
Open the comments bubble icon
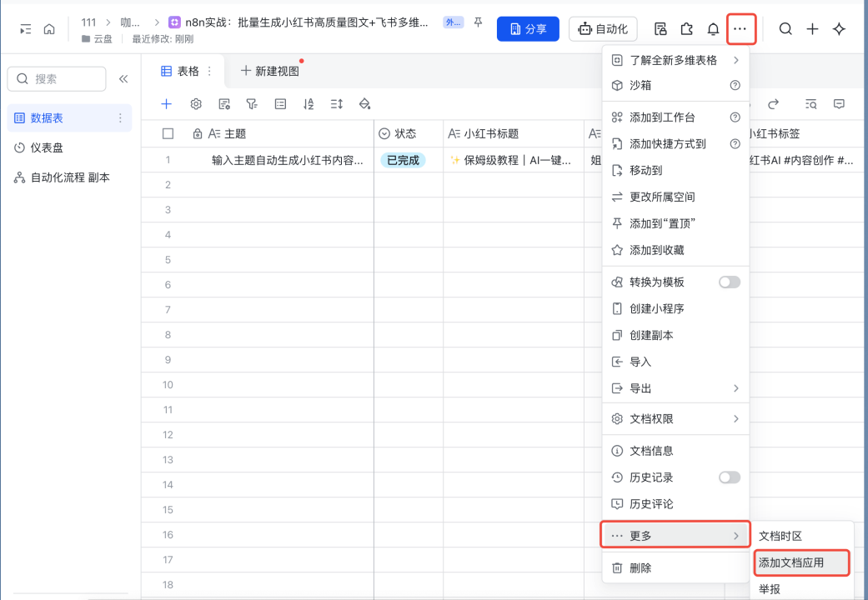[x=840, y=103]
